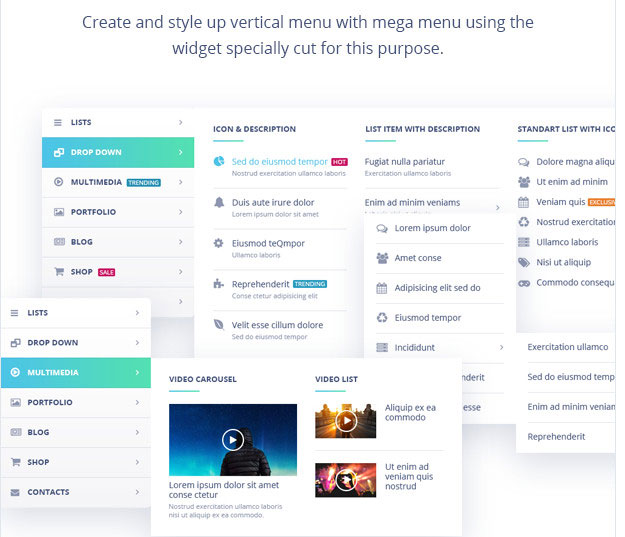Click Nostrud exercitation in the right list

(576, 222)
